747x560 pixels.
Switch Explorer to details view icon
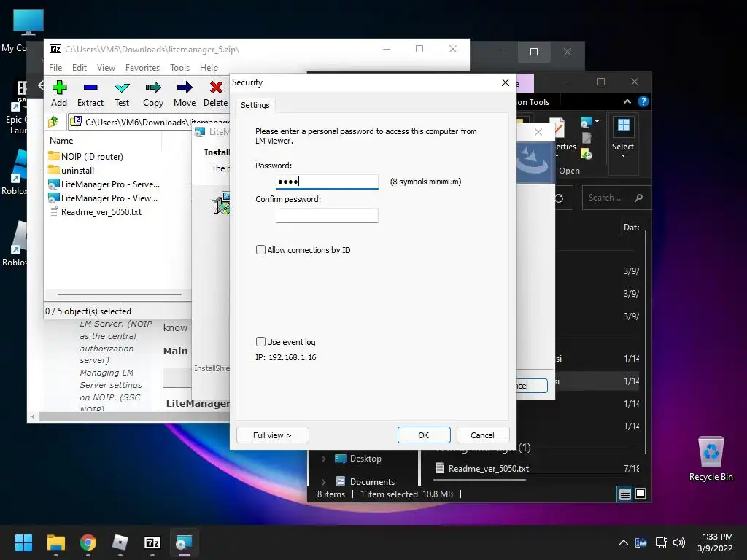(x=624, y=494)
